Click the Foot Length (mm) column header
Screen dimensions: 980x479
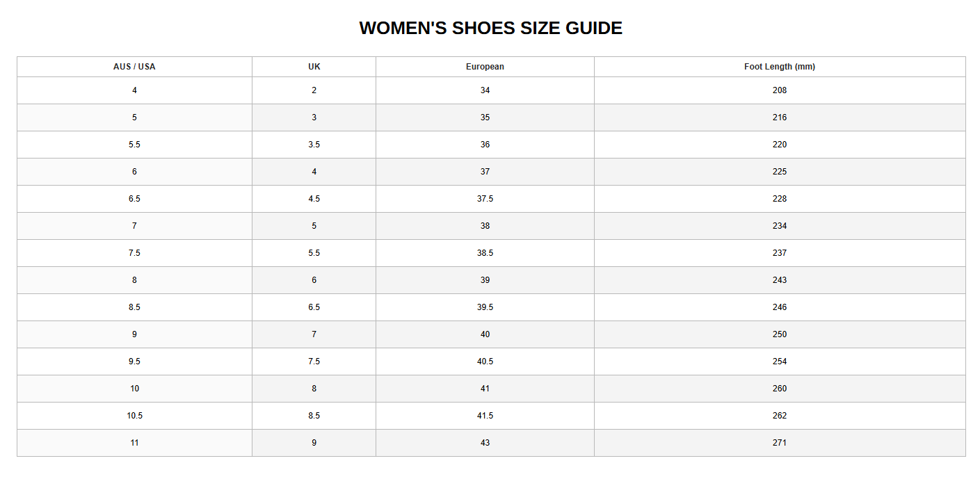point(780,67)
